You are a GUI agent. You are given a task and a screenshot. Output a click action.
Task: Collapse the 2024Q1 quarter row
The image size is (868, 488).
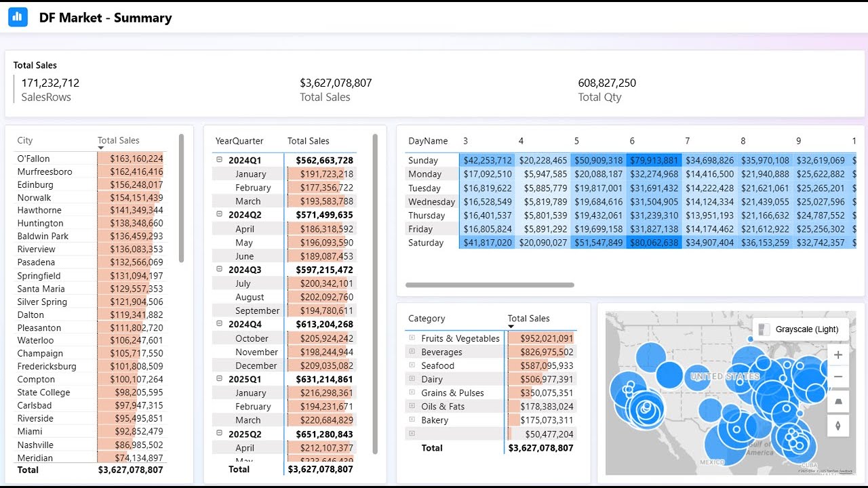coord(219,160)
